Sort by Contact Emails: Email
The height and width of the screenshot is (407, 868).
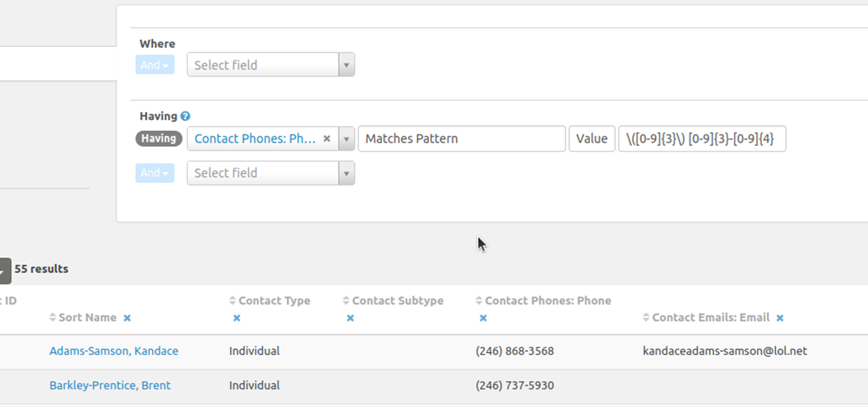[646, 318]
